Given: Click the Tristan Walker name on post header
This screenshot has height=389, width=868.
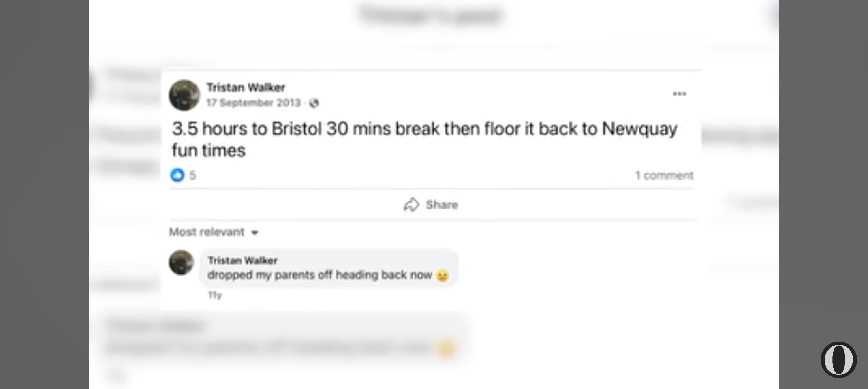Looking at the screenshot, I should click(246, 88).
